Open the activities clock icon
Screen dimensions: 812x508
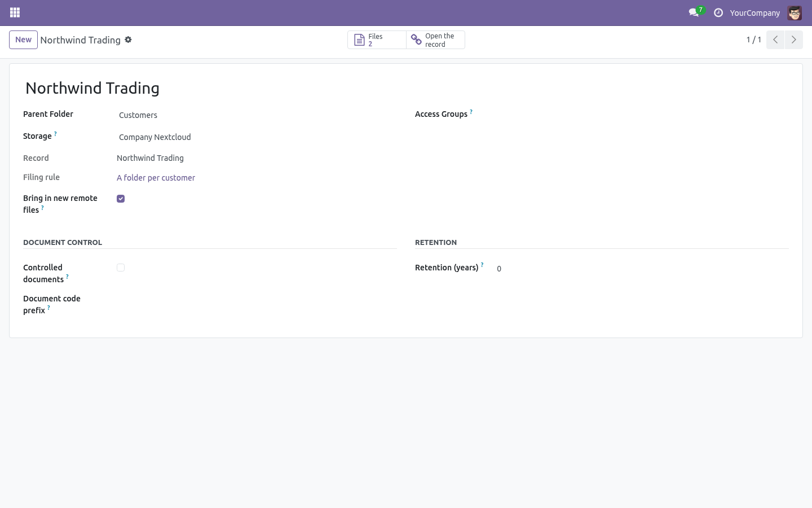point(718,12)
